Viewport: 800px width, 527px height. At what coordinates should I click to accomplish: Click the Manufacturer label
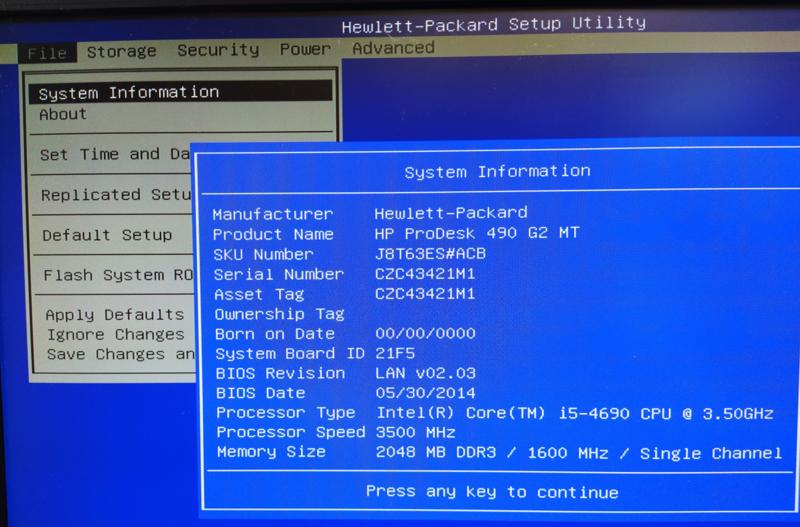pyautogui.click(x=273, y=214)
